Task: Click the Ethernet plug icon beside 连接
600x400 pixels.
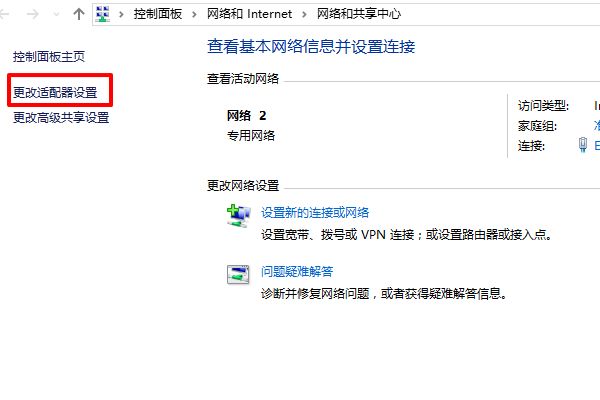Action: (582, 145)
